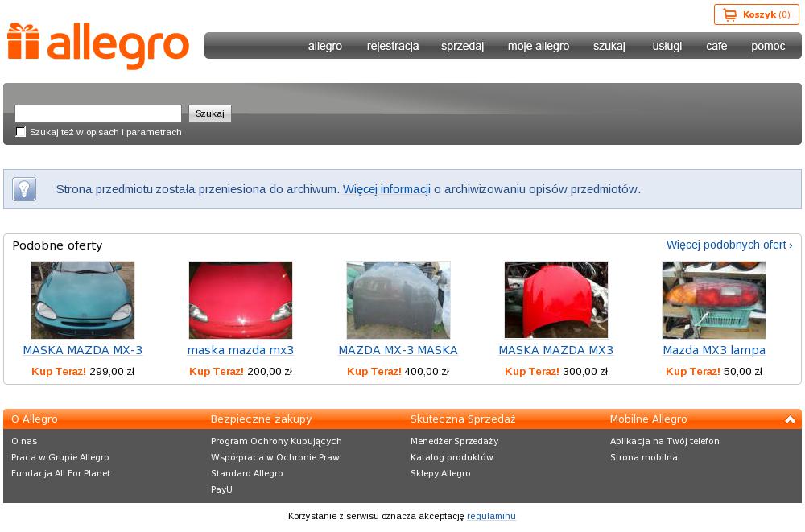Open Fundacja All For Planet link
This screenshot has height=532, width=805.
coord(60,473)
